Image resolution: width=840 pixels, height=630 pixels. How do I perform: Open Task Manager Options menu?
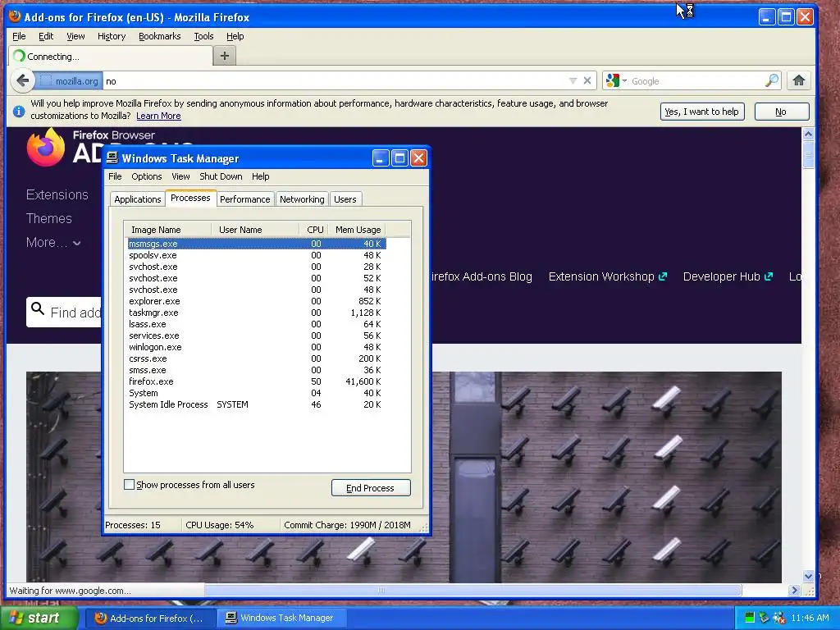tap(146, 176)
